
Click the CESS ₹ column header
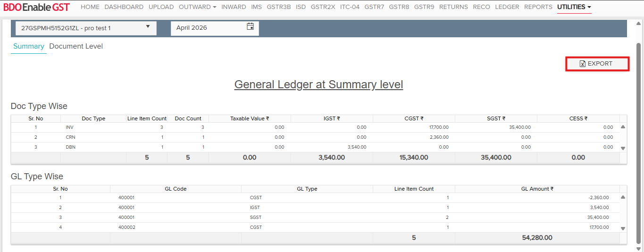point(578,118)
